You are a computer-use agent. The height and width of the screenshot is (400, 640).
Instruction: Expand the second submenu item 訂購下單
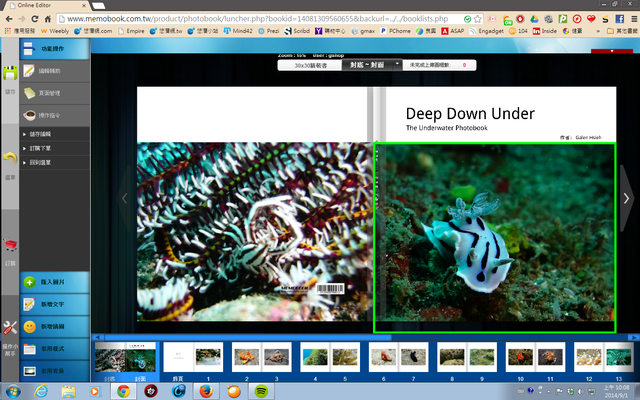point(55,148)
